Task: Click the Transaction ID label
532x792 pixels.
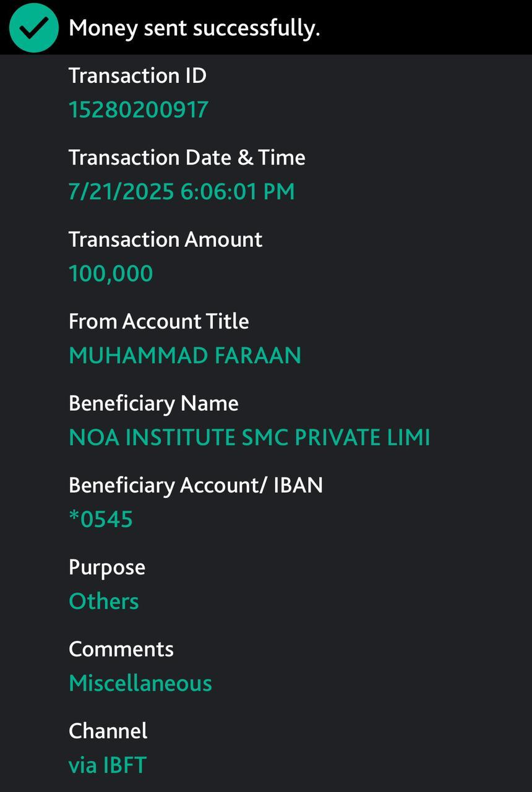Action: (x=137, y=75)
